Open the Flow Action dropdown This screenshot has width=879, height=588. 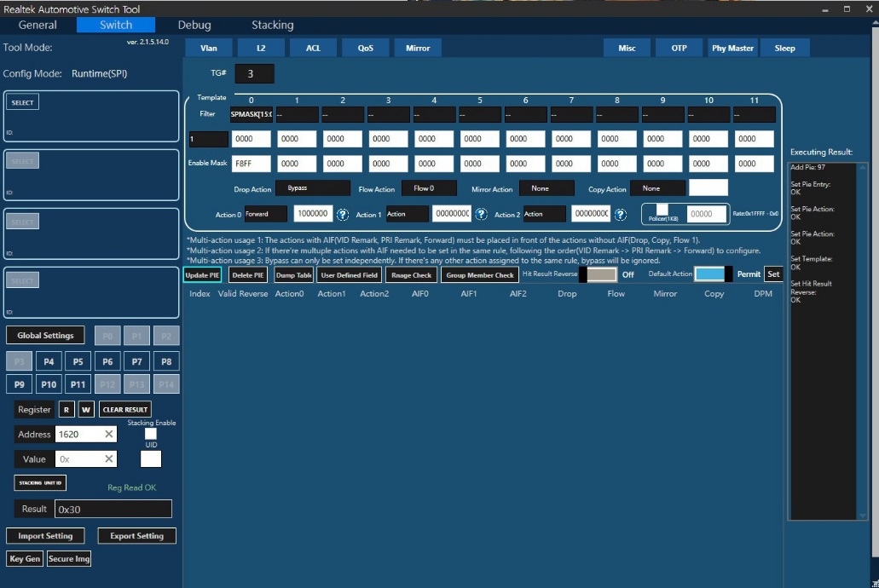429,188
